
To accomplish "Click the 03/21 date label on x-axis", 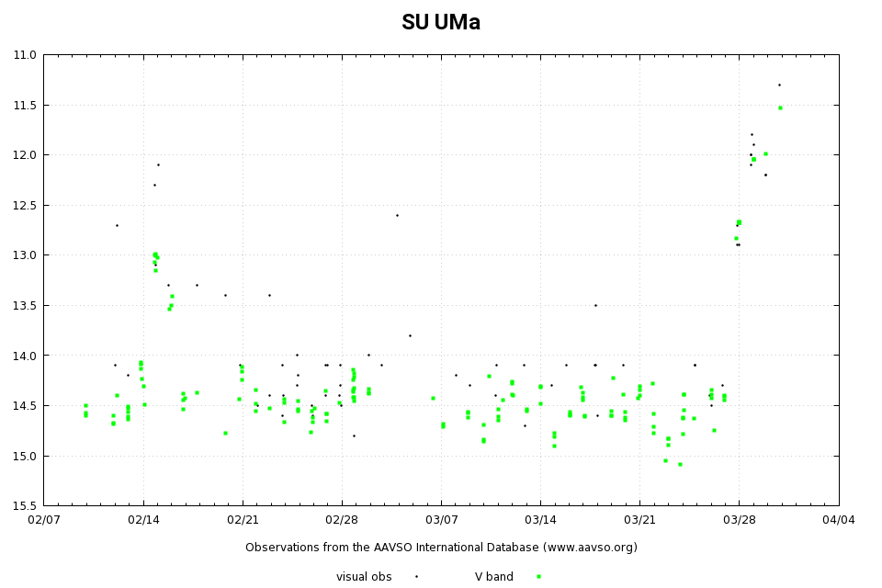I will [639, 520].
